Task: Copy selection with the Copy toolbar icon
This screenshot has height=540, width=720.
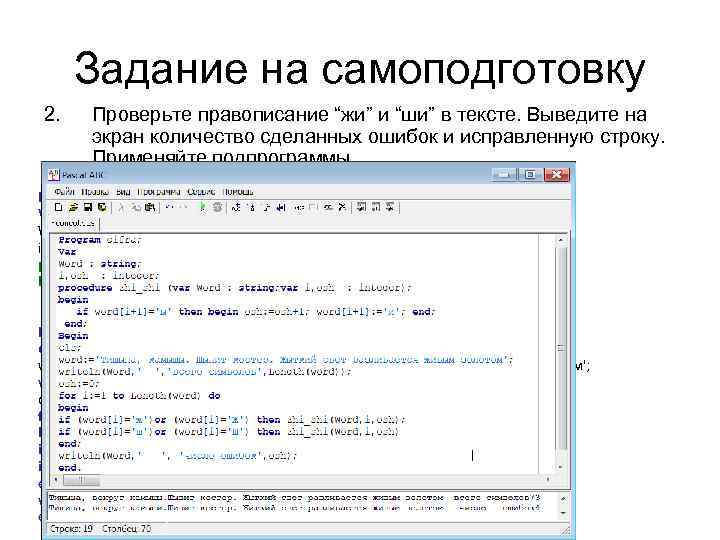Action: [x=135, y=208]
